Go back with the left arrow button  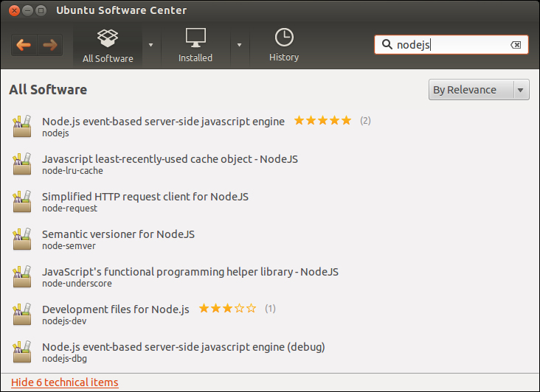(24, 45)
